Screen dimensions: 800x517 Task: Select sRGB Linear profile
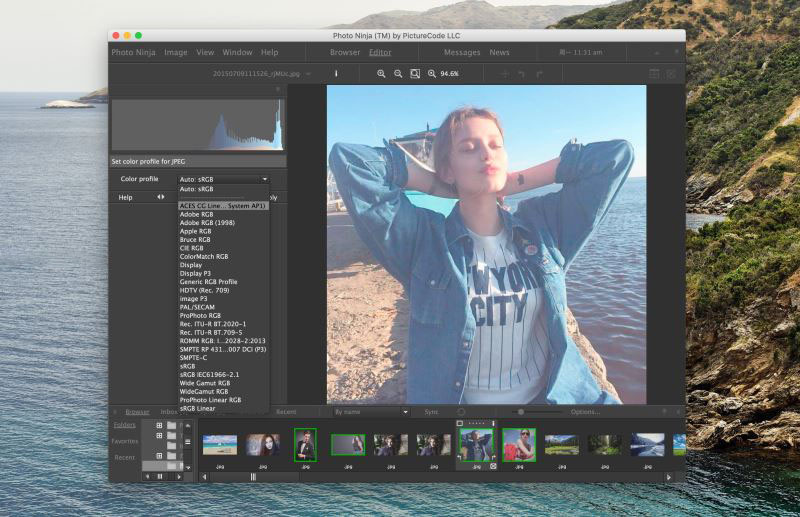point(223,408)
